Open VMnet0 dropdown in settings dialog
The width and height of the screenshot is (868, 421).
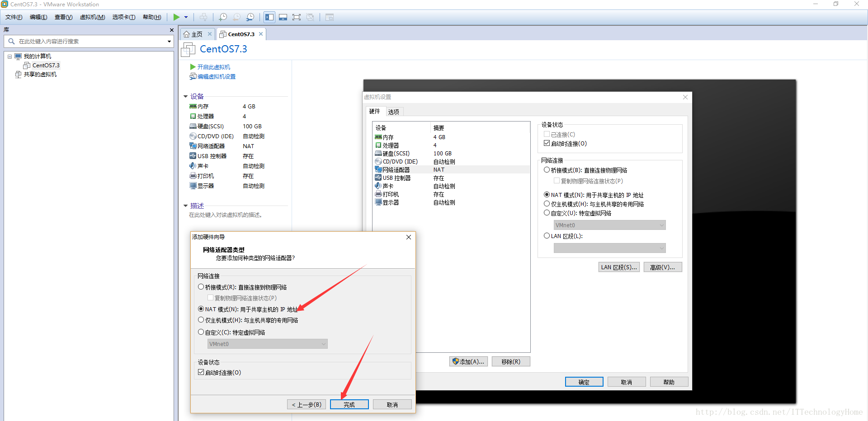(609, 225)
